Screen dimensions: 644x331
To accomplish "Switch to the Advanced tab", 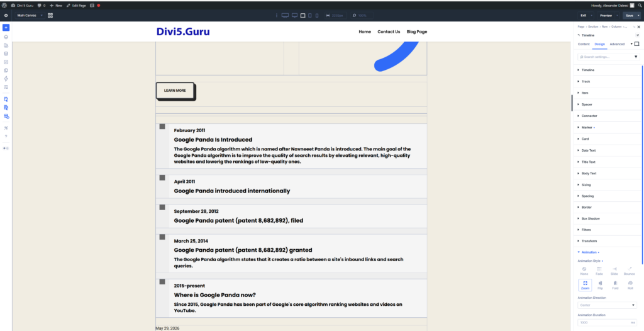I will [x=617, y=44].
